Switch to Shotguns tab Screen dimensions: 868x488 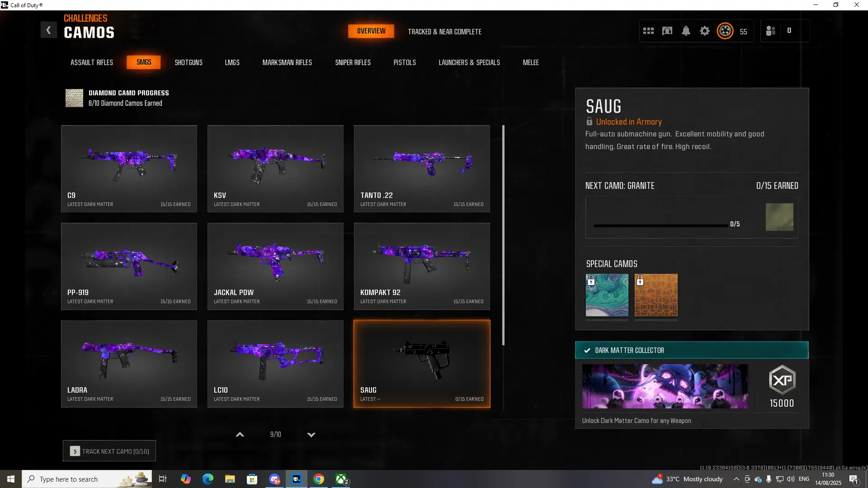coord(189,62)
